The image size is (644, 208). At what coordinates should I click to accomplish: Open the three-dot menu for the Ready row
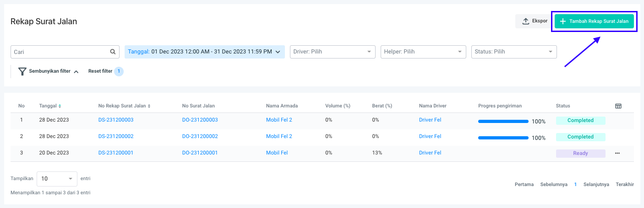pyautogui.click(x=617, y=153)
